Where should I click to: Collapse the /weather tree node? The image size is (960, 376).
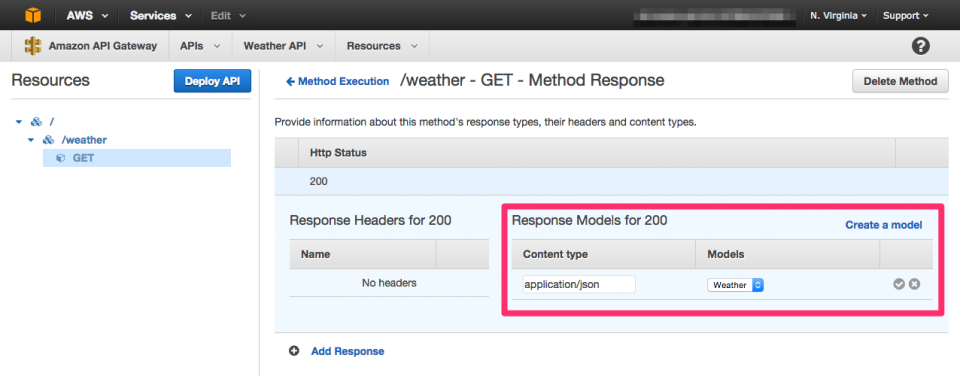pos(31,140)
